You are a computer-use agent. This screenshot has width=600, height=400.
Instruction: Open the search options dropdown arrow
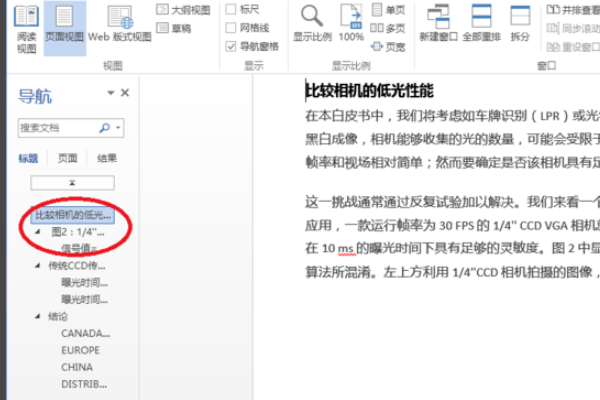pos(118,128)
